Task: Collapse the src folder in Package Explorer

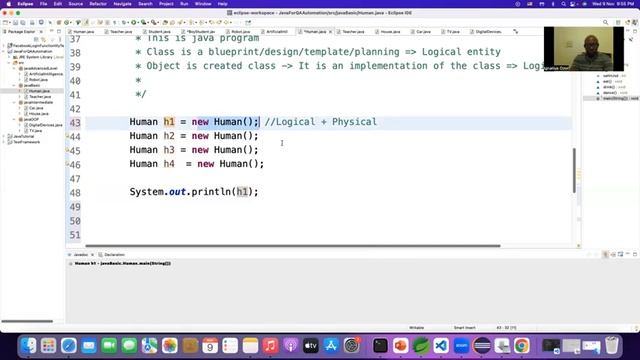Action: coord(9,63)
